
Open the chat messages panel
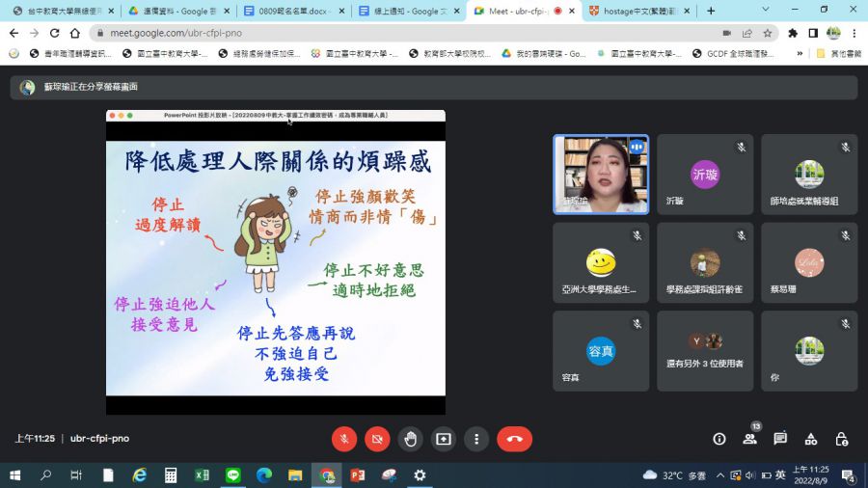tap(780, 439)
